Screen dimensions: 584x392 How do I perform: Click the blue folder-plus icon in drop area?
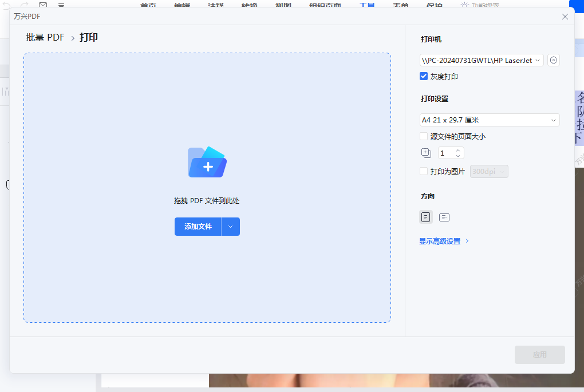tap(207, 162)
